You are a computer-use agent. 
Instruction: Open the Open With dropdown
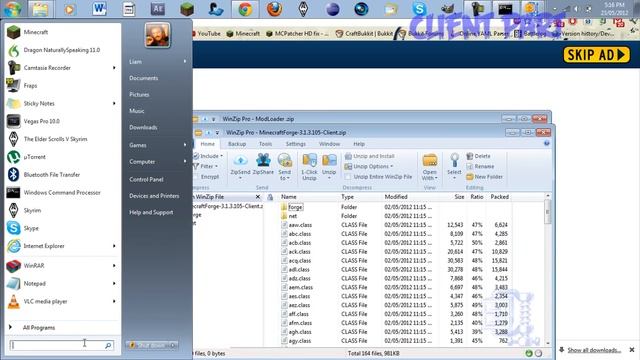(429, 175)
